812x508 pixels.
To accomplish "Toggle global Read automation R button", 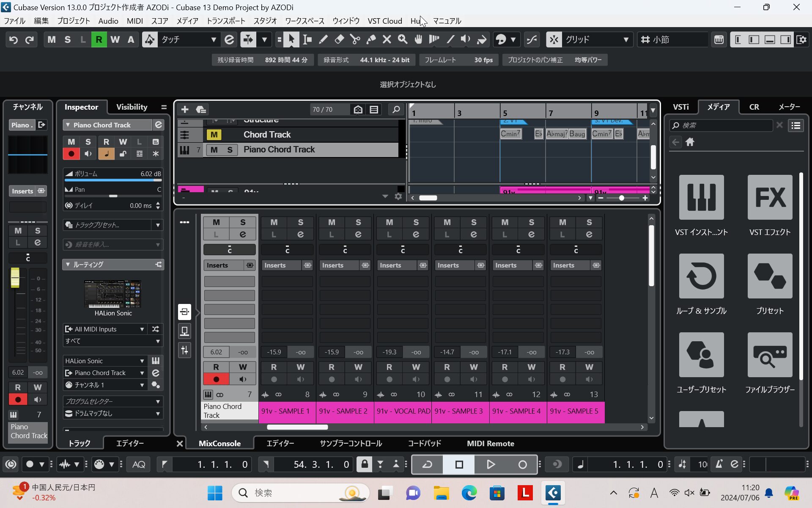I will pos(99,40).
